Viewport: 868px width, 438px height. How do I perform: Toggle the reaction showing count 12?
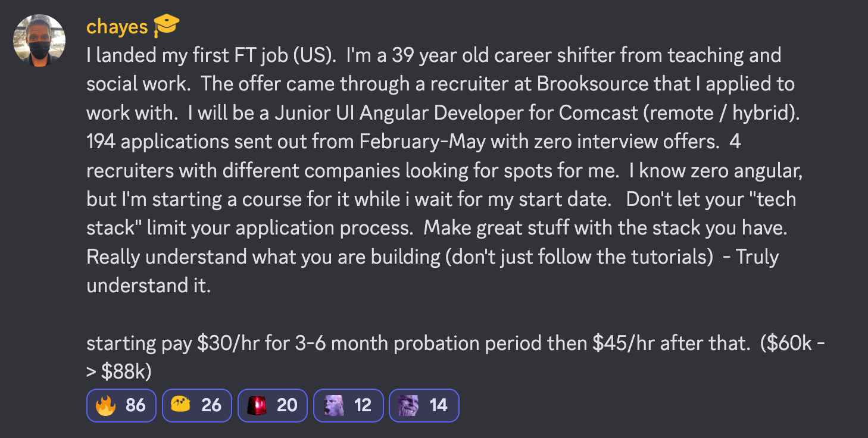348,405
